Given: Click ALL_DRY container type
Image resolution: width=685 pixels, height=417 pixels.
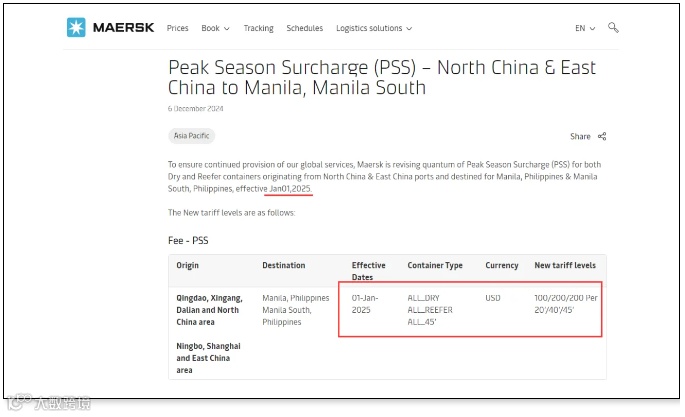Looking at the screenshot, I should pos(423,298).
